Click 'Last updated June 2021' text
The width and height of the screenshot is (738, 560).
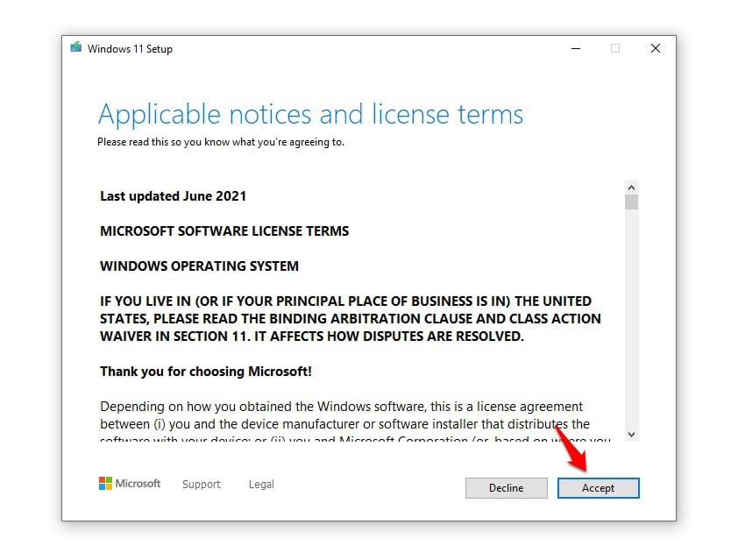click(174, 196)
